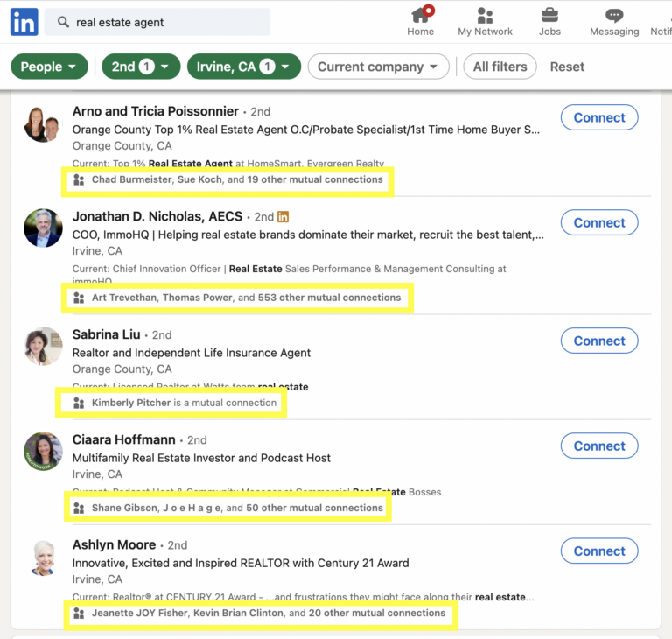Click mutual connections icon beside Jeanette JOY Fisher

(x=79, y=614)
